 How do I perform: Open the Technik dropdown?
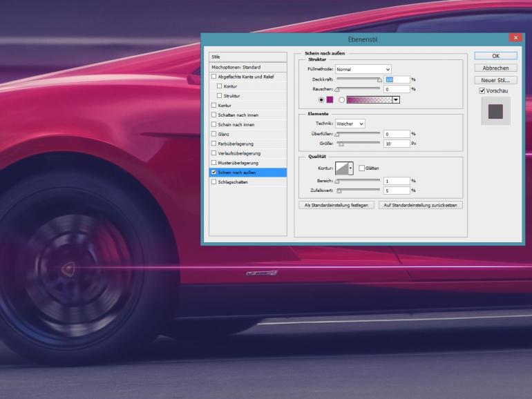(x=350, y=124)
